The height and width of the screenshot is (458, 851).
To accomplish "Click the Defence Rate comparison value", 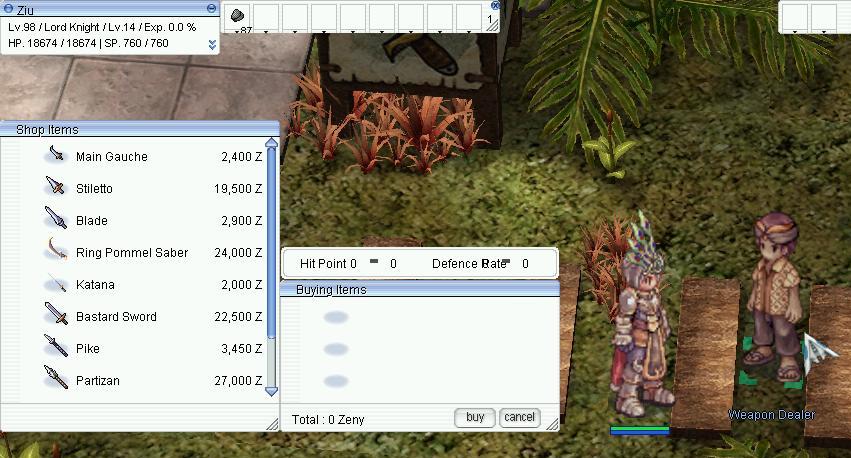I will pos(525,264).
